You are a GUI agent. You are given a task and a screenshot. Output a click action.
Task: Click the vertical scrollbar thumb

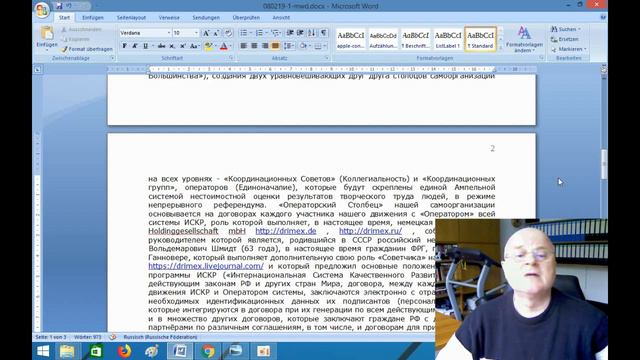pos(604,164)
